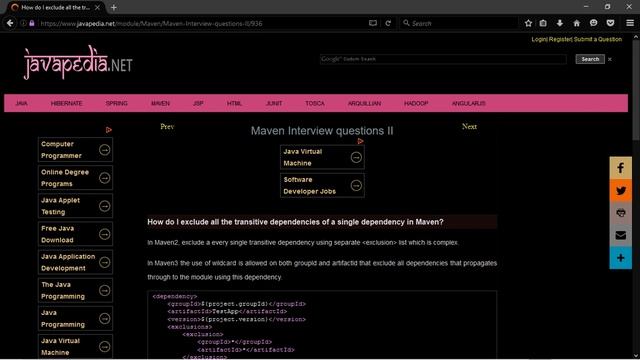Open the Pocket icon in toolbar

[x=610, y=23]
